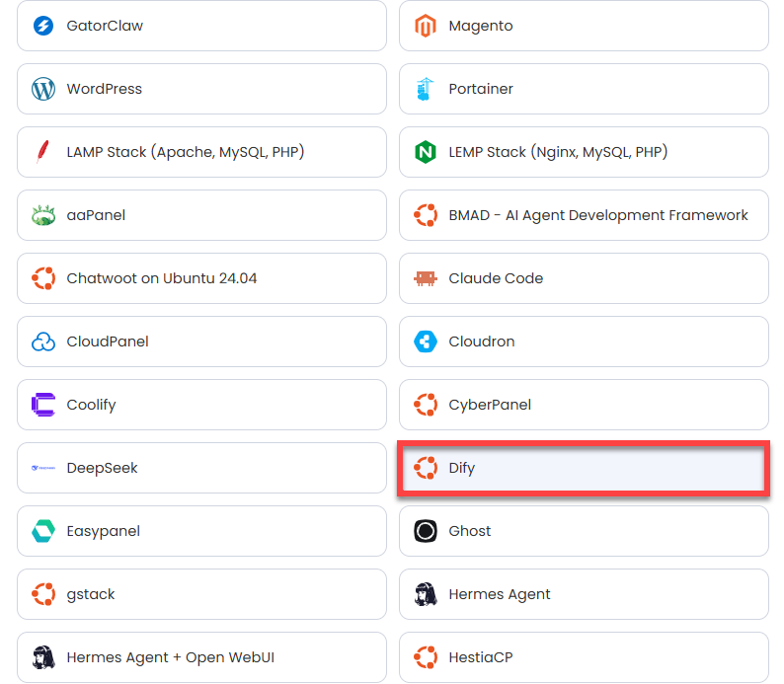
Task: Select the HestiaCP card
Action: [x=584, y=657]
